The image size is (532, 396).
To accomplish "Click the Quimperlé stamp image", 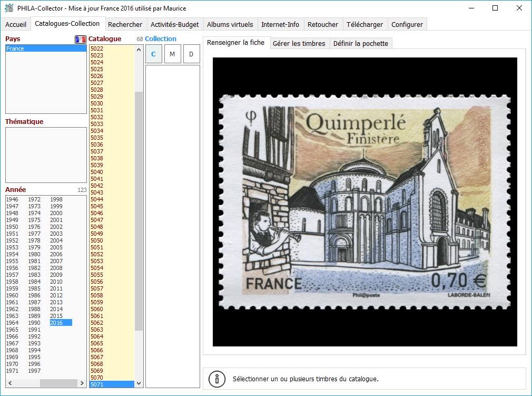I will [x=364, y=202].
